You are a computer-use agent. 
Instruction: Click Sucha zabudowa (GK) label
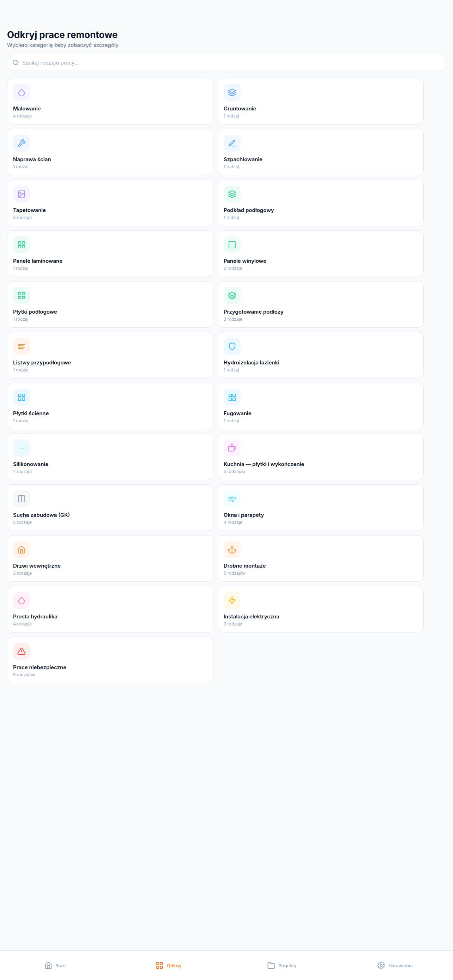41,515
